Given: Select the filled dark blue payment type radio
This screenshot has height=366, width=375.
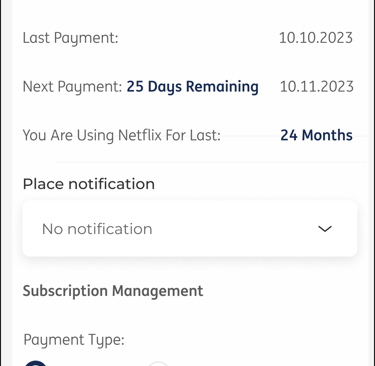Looking at the screenshot, I should coord(36,363).
